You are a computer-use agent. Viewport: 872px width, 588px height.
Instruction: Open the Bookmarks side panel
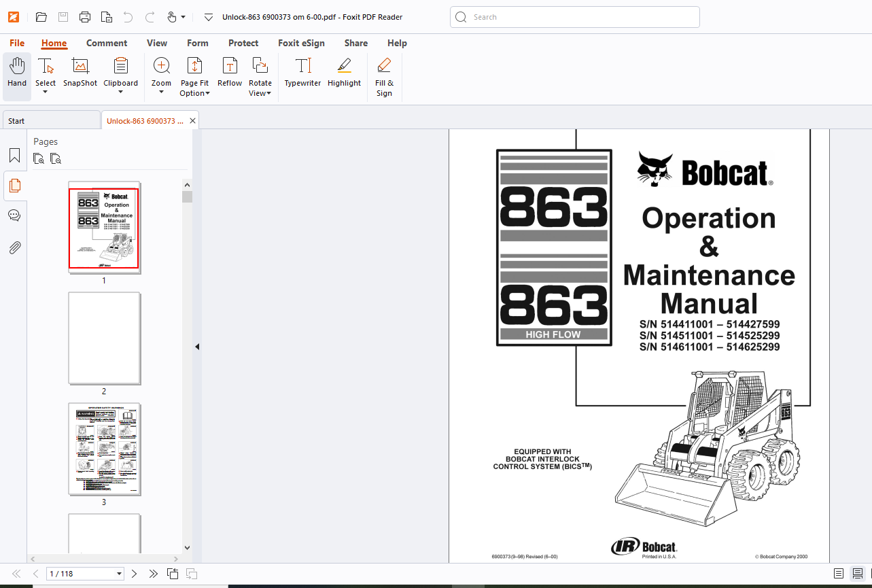click(x=14, y=156)
